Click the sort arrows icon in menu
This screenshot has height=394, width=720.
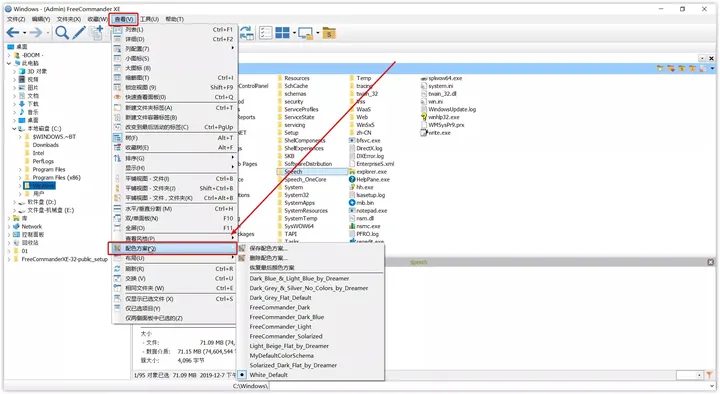[117, 158]
